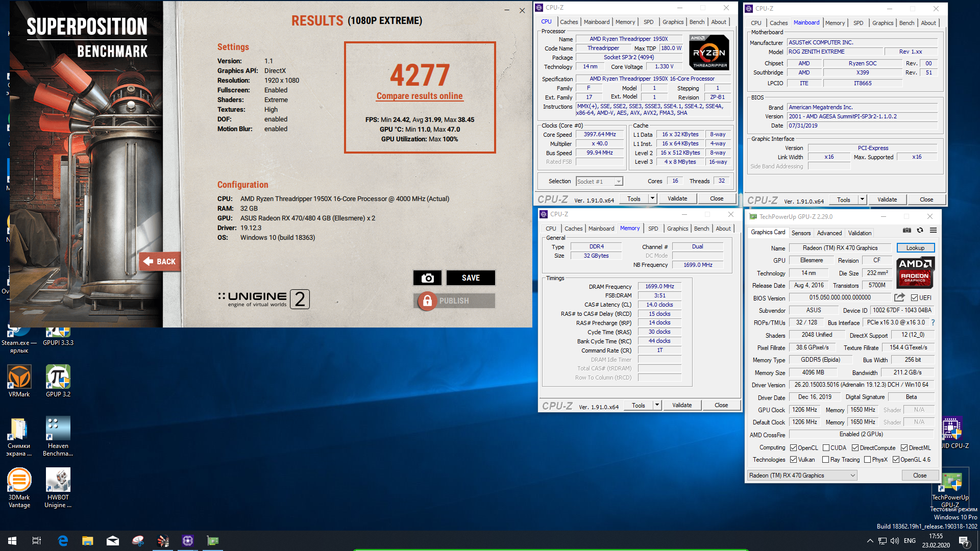Image resolution: width=980 pixels, height=551 pixels.
Task: Click the CPU-Z icon in the taskbar
Action: click(x=187, y=541)
